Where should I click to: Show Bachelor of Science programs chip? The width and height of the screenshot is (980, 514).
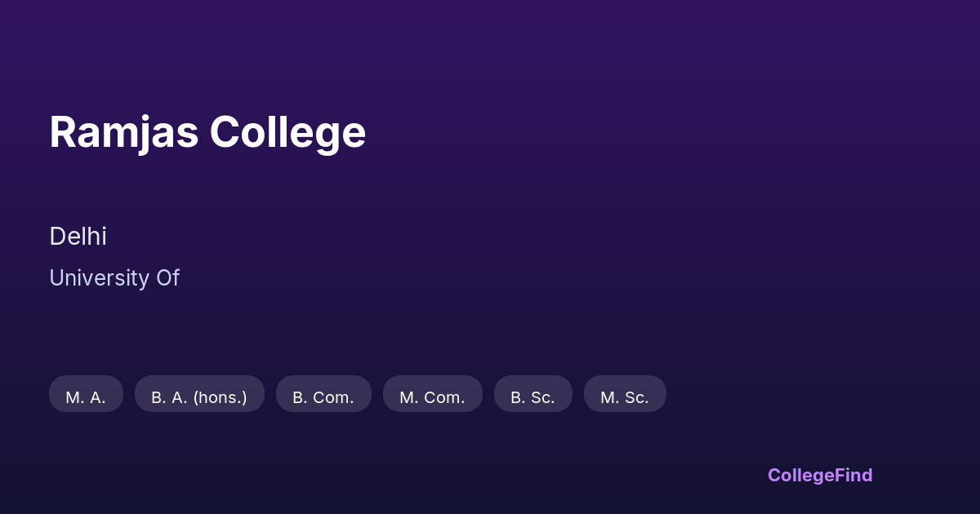click(532, 397)
